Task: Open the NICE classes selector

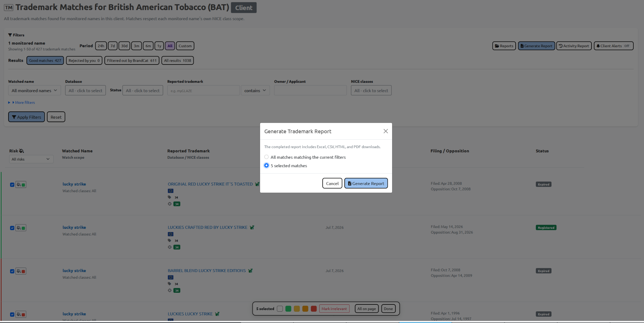Action: 371,90
